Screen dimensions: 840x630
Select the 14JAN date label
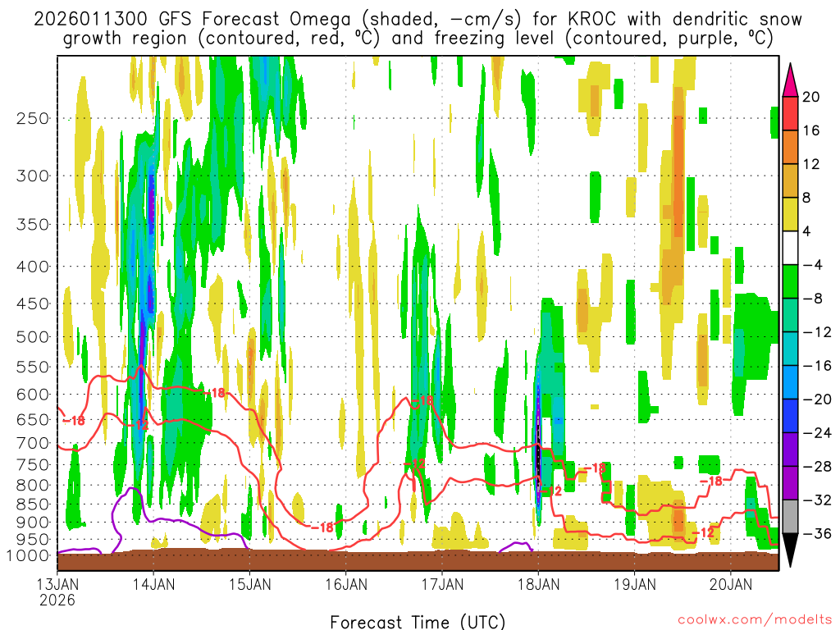click(x=153, y=584)
